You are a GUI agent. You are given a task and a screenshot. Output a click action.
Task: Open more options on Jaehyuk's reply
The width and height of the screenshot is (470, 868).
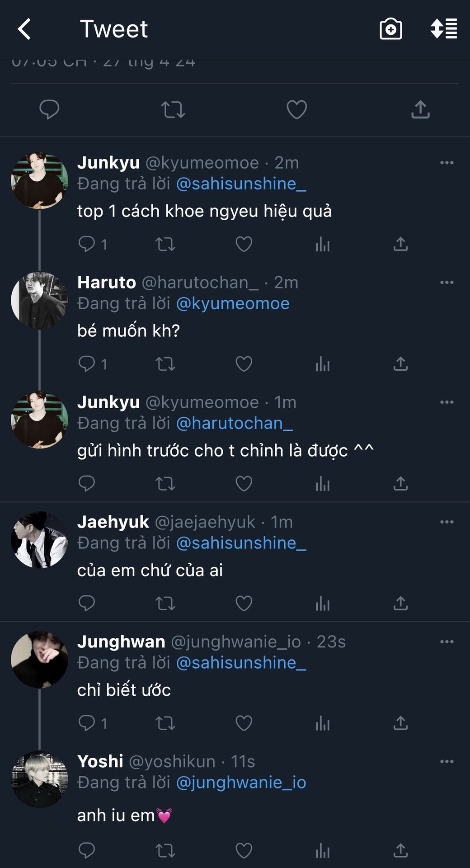tap(446, 522)
